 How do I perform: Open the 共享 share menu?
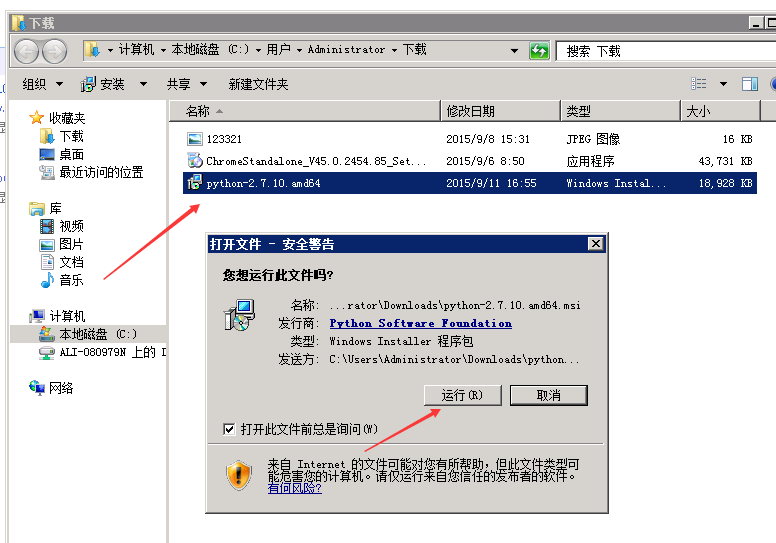(x=186, y=84)
